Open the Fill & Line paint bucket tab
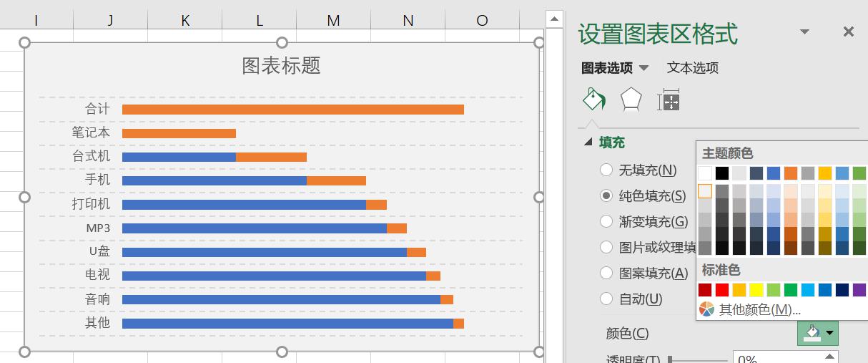 [593, 100]
